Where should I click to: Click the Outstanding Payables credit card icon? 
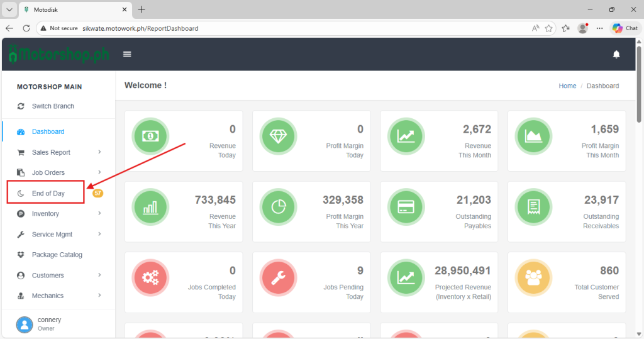406,207
